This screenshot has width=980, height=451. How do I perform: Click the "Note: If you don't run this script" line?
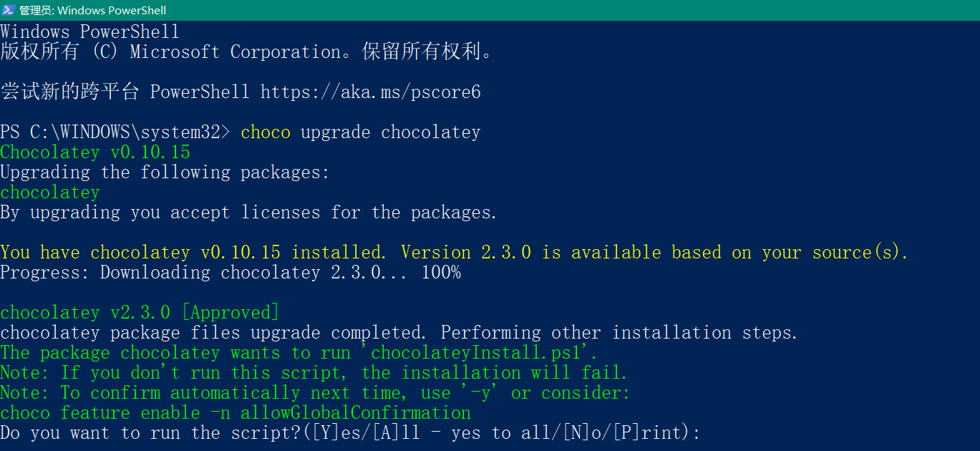click(314, 373)
